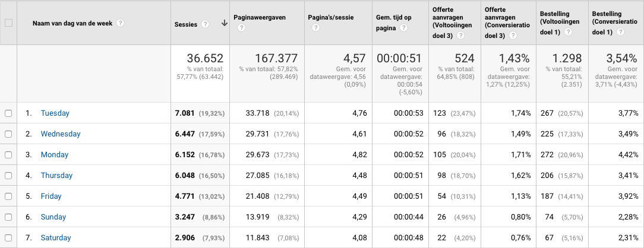Check the Tuesday row checkbox
644x248 pixels.
pyautogui.click(x=8, y=113)
